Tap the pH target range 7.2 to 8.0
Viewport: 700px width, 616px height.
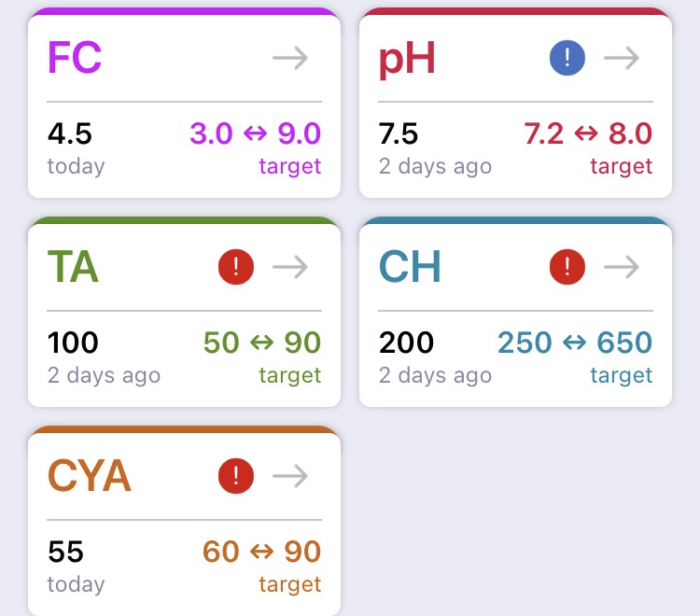tap(588, 133)
